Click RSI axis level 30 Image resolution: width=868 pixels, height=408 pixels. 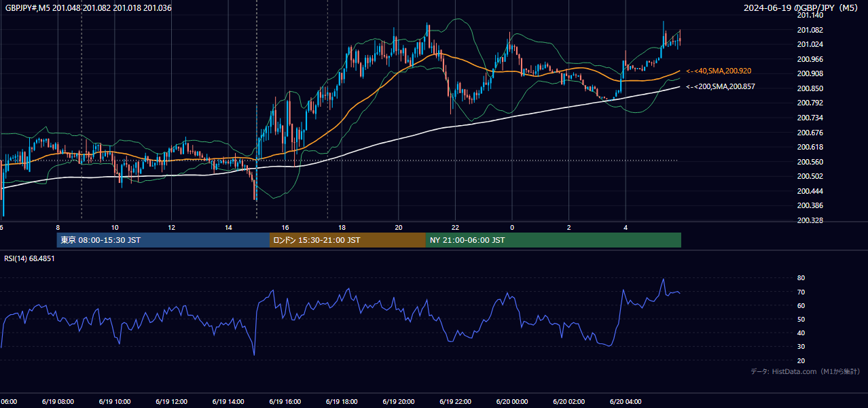coord(801,347)
